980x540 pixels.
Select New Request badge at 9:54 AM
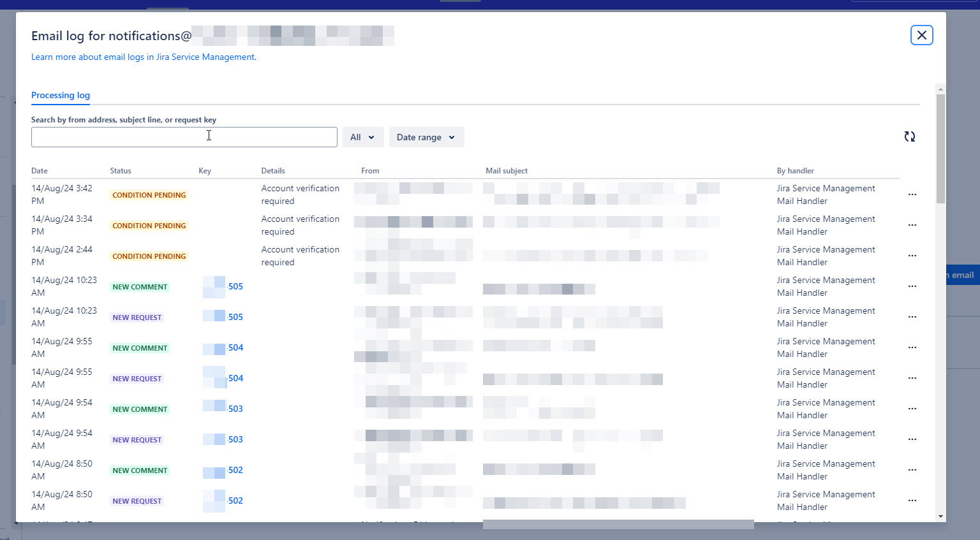click(137, 440)
